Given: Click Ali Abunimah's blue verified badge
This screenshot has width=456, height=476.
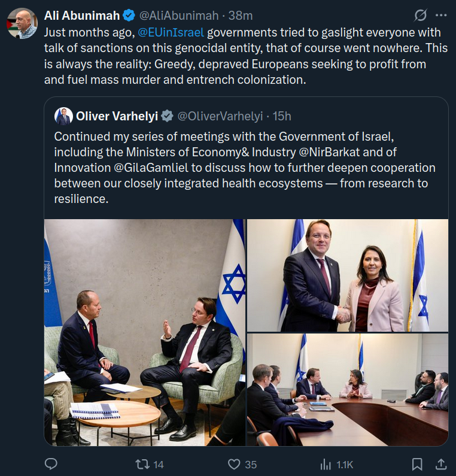Looking at the screenshot, I should click(129, 16).
